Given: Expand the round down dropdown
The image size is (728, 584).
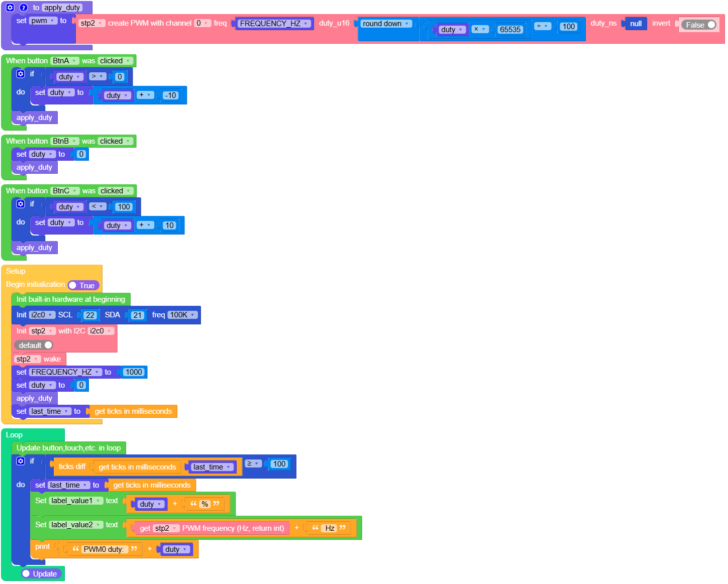Looking at the screenshot, I should pos(386,24).
